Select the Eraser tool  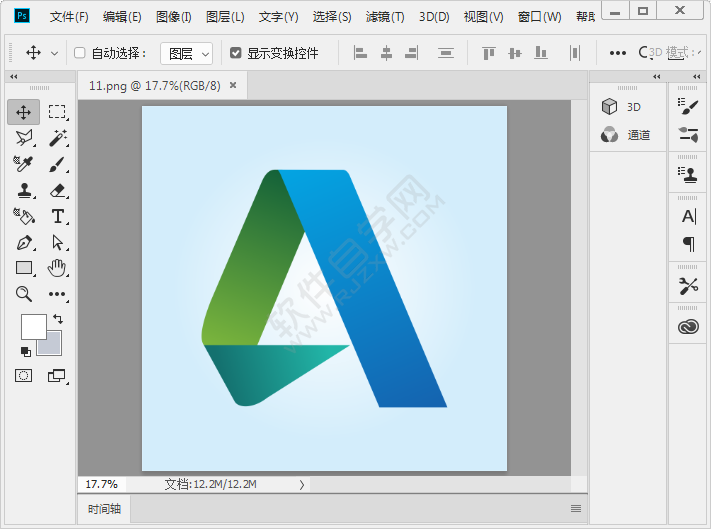pyautogui.click(x=58, y=190)
